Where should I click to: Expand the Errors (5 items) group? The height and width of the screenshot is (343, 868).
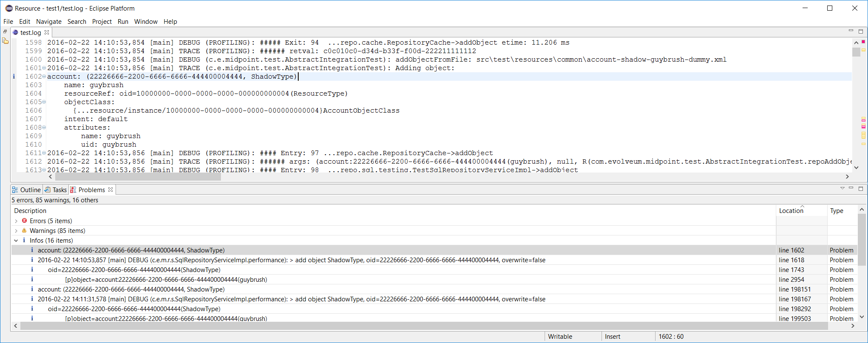[x=16, y=221]
